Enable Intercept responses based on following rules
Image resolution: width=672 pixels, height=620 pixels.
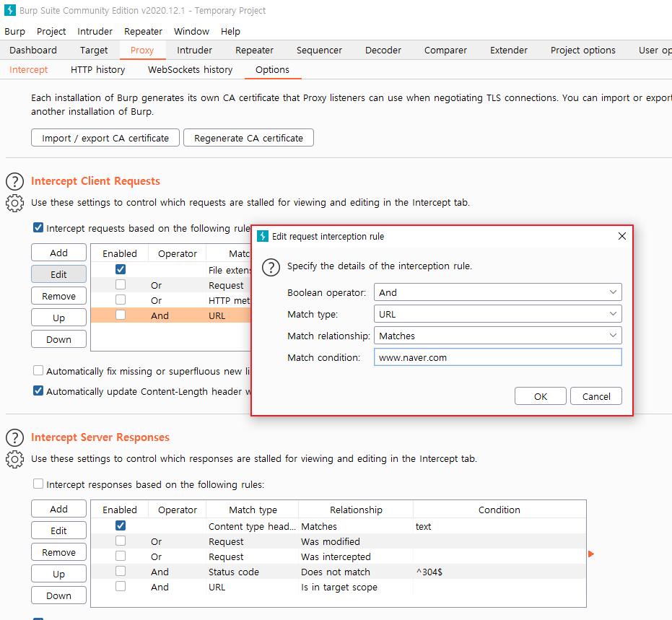[x=38, y=484]
